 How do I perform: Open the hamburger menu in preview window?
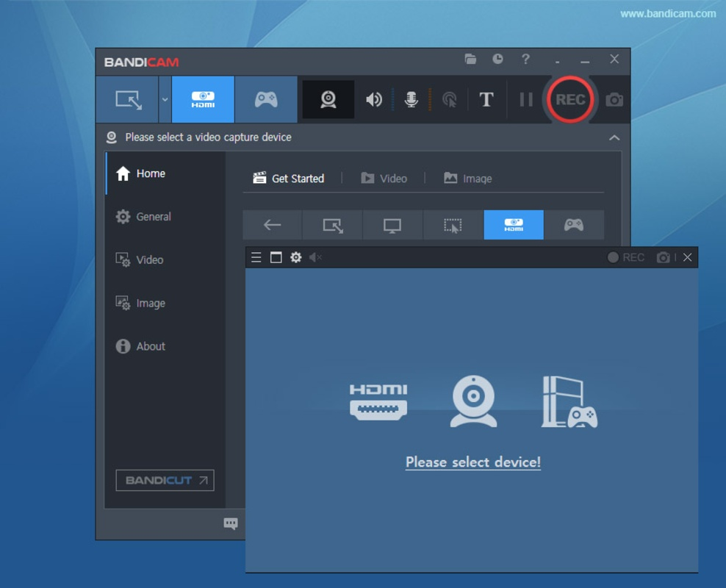[x=255, y=257]
